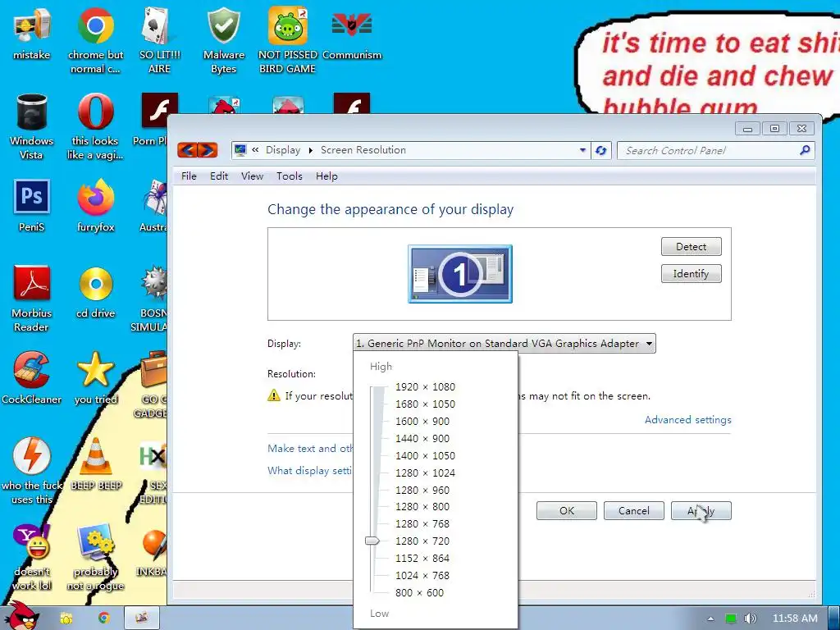The height and width of the screenshot is (630, 840).
Task: Open the 'CockCleaner' desktop icon
Action: (x=32, y=378)
